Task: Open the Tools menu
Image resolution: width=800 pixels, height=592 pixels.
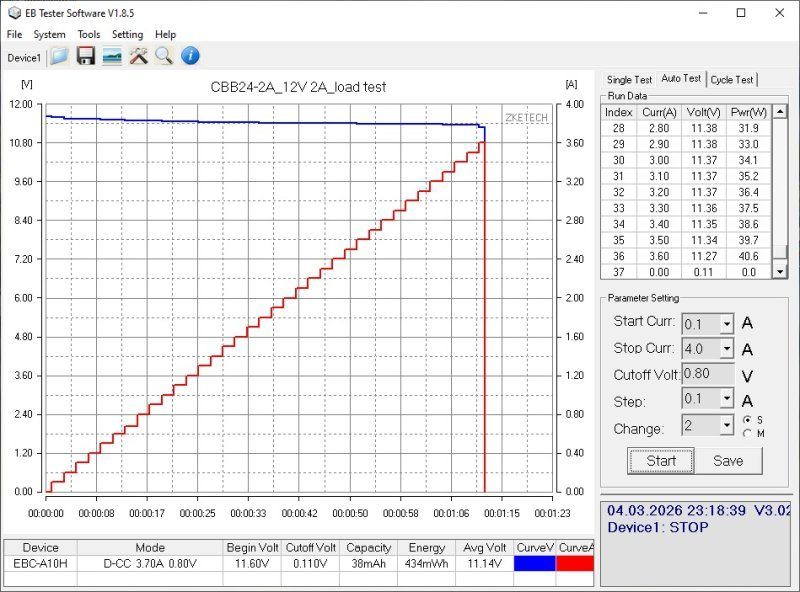Action: point(89,34)
